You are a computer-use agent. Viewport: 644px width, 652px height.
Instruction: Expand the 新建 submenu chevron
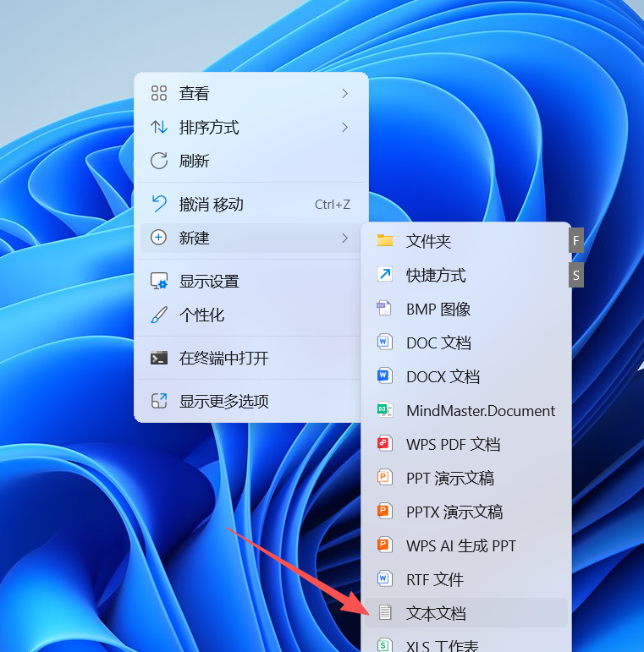click(x=344, y=238)
